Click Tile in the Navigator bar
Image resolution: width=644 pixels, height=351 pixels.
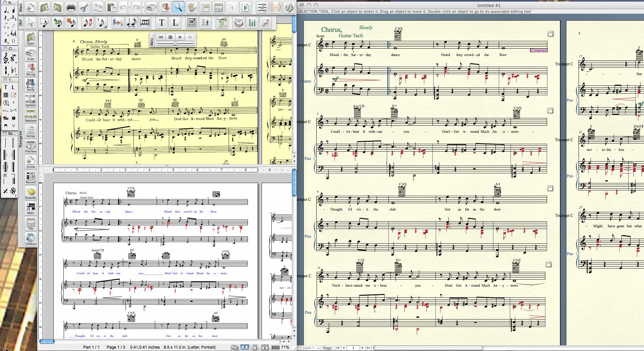(x=31, y=224)
